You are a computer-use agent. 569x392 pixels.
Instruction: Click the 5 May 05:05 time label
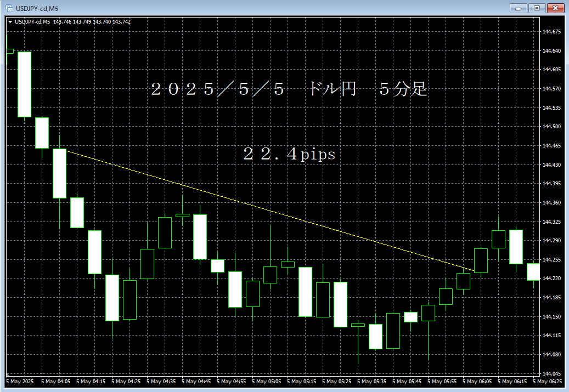click(267, 380)
